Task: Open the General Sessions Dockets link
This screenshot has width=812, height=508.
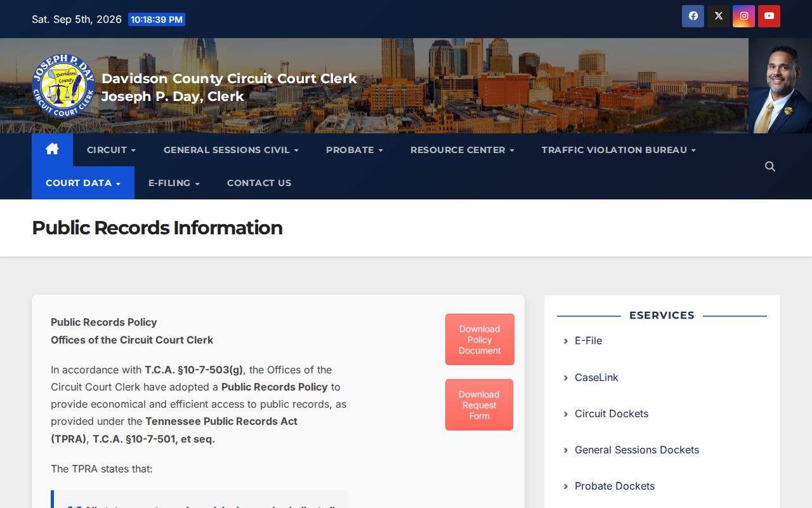Action: point(637,450)
